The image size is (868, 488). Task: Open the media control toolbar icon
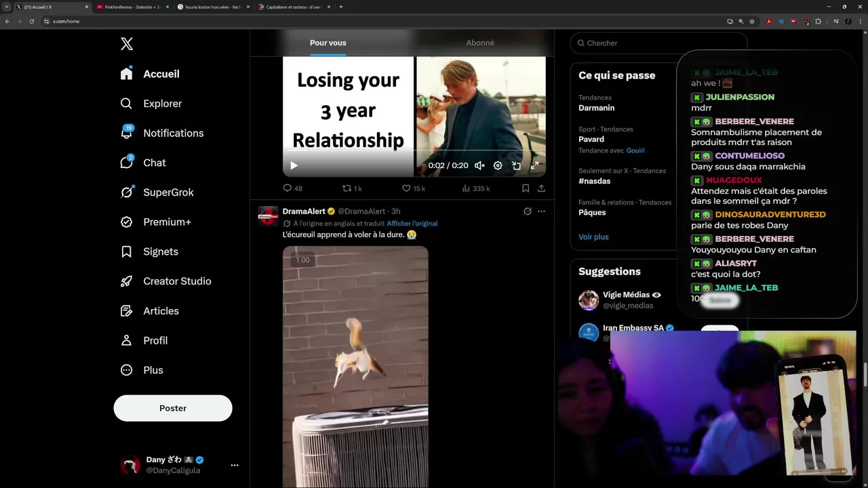tap(836, 21)
